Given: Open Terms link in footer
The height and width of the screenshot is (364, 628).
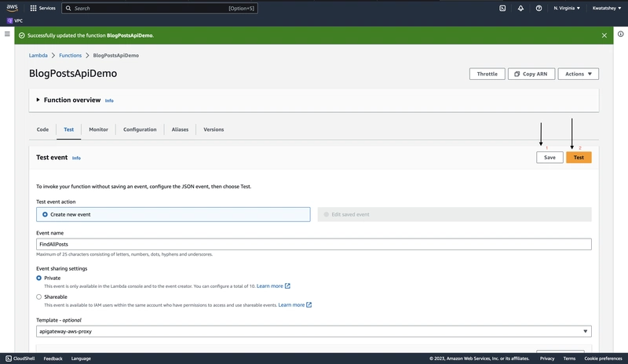Looking at the screenshot, I should [569, 359].
